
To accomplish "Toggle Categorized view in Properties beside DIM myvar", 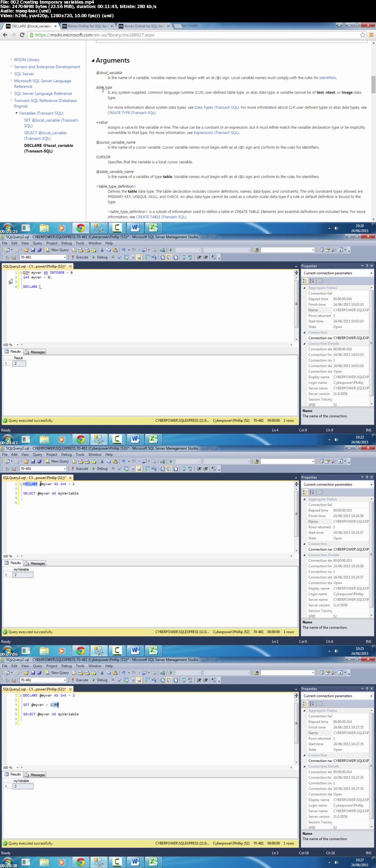I will click(x=305, y=281).
